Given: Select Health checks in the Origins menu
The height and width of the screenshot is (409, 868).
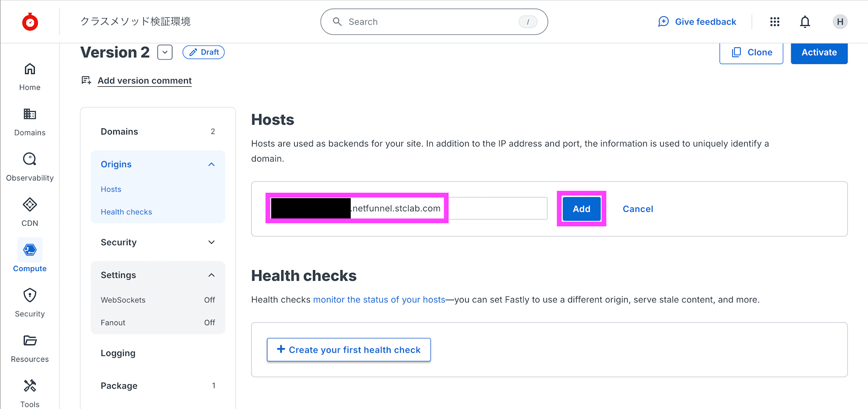Looking at the screenshot, I should click(126, 212).
